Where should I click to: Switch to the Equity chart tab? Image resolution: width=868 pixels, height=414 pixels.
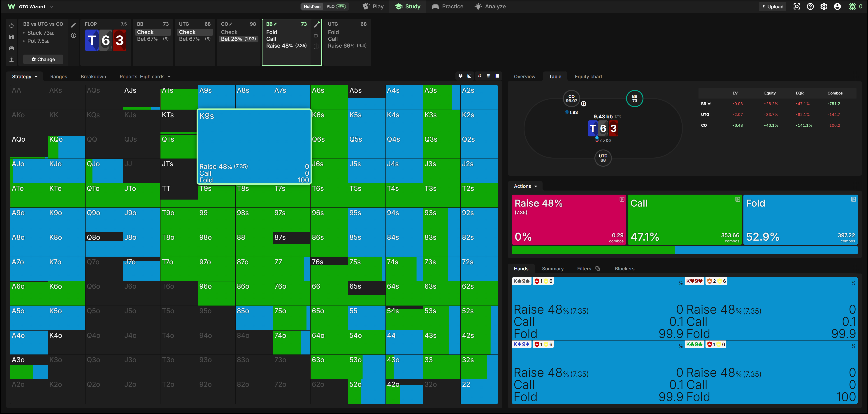(588, 77)
